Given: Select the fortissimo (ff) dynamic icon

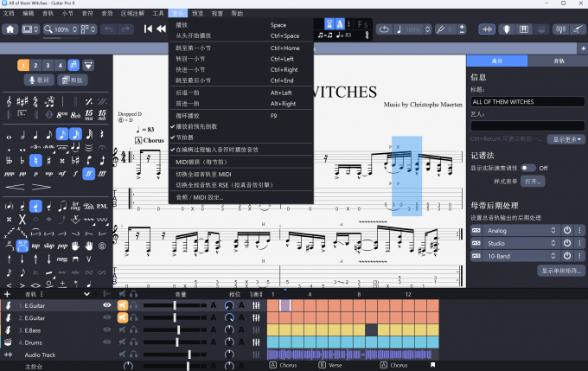Looking at the screenshot, I should [88, 173].
